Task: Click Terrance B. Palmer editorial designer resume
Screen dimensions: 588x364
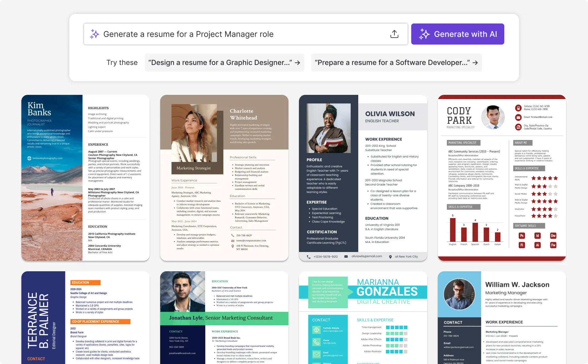Action: (85, 316)
